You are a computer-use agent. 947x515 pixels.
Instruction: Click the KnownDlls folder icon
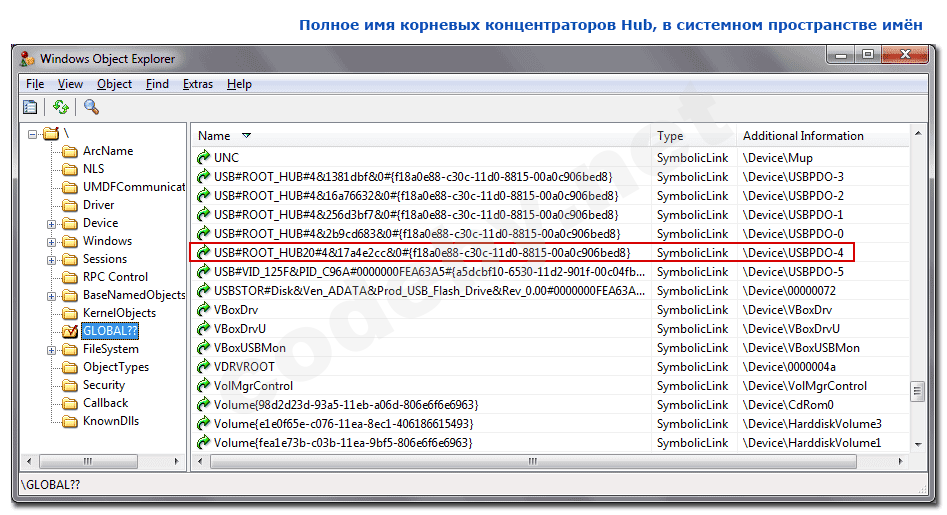[71, 421]
